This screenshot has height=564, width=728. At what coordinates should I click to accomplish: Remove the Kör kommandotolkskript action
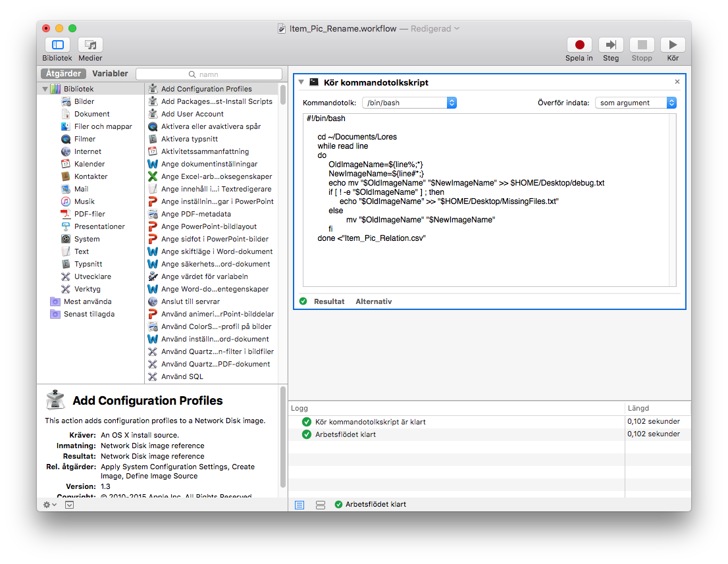click(677, 82)
